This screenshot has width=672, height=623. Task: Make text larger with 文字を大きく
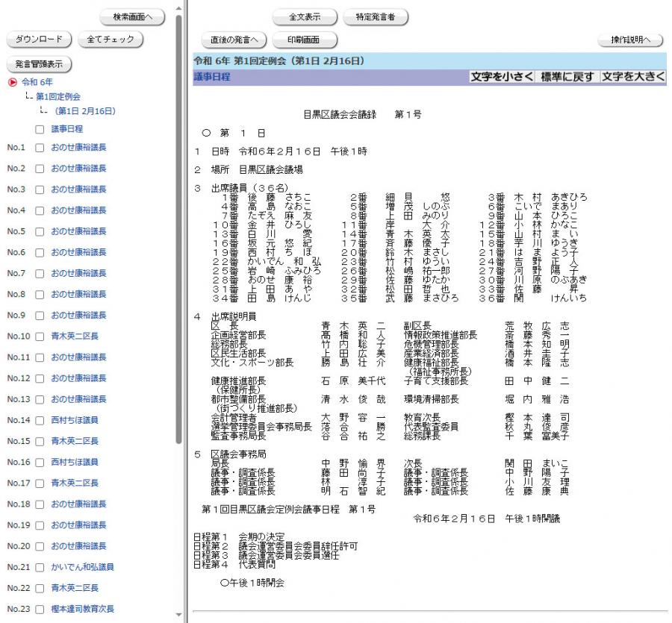tap(633, 77)
